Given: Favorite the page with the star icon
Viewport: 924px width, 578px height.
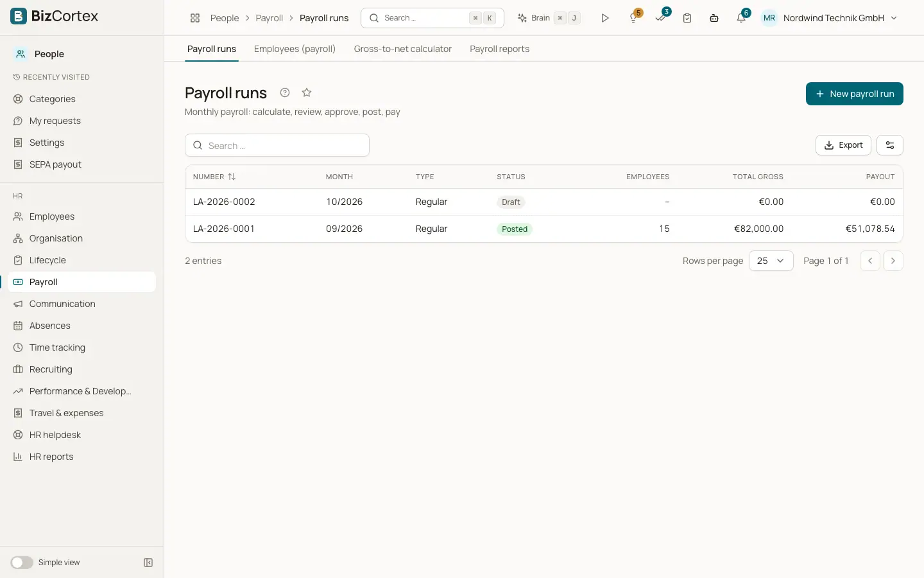Looking at the screenshot, I should tap(307, 92).
